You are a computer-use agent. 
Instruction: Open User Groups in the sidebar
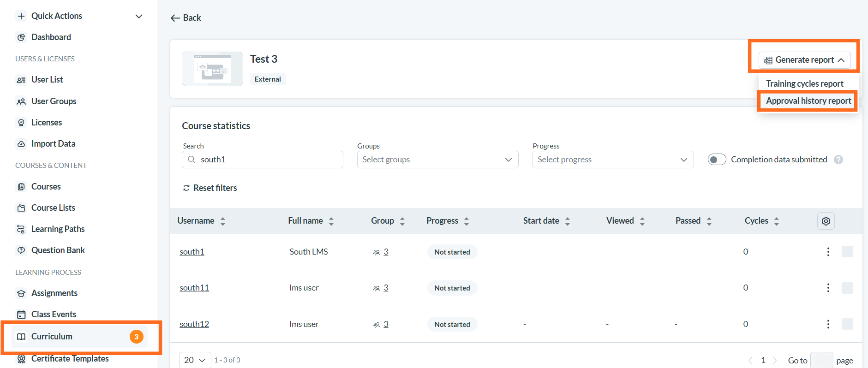54,101
